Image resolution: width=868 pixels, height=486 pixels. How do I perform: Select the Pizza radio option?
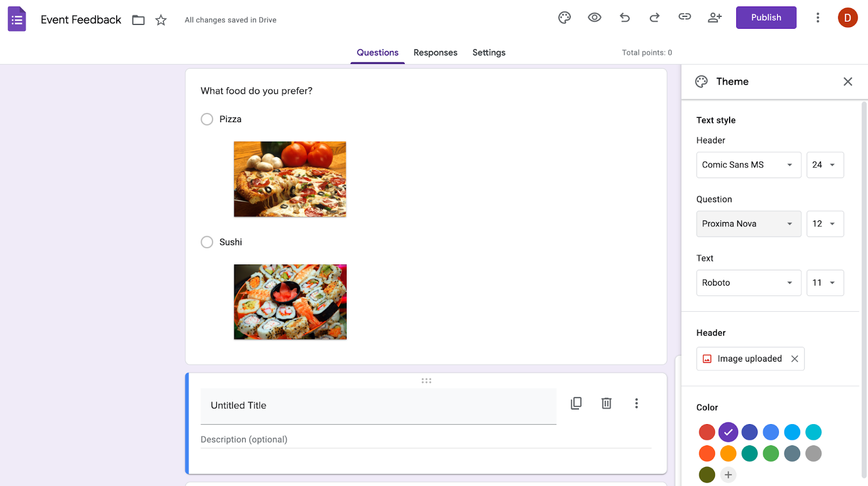(207, 119)
